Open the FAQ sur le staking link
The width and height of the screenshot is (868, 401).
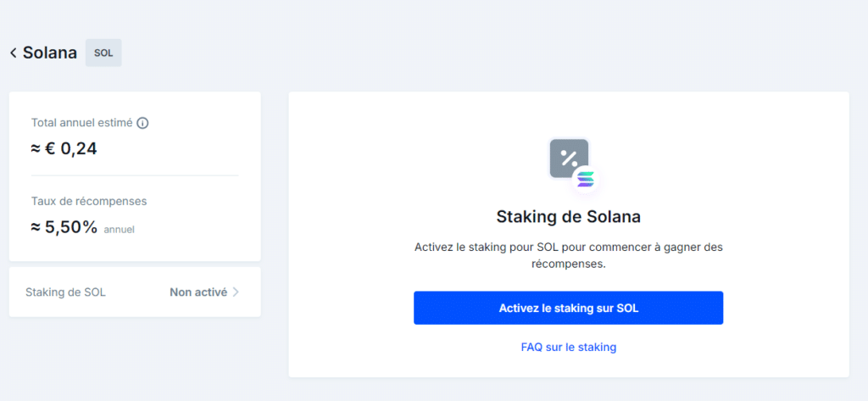tap(569, 348)
